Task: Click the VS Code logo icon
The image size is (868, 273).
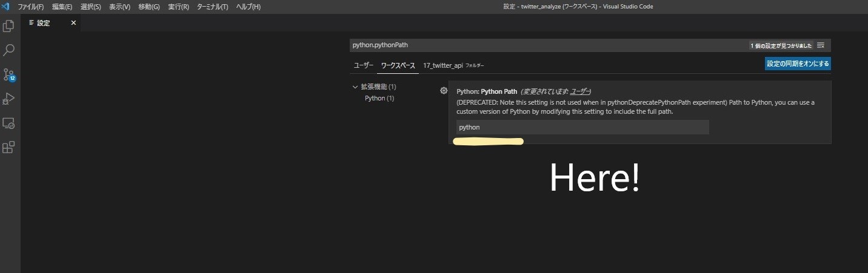Action: 5,6
